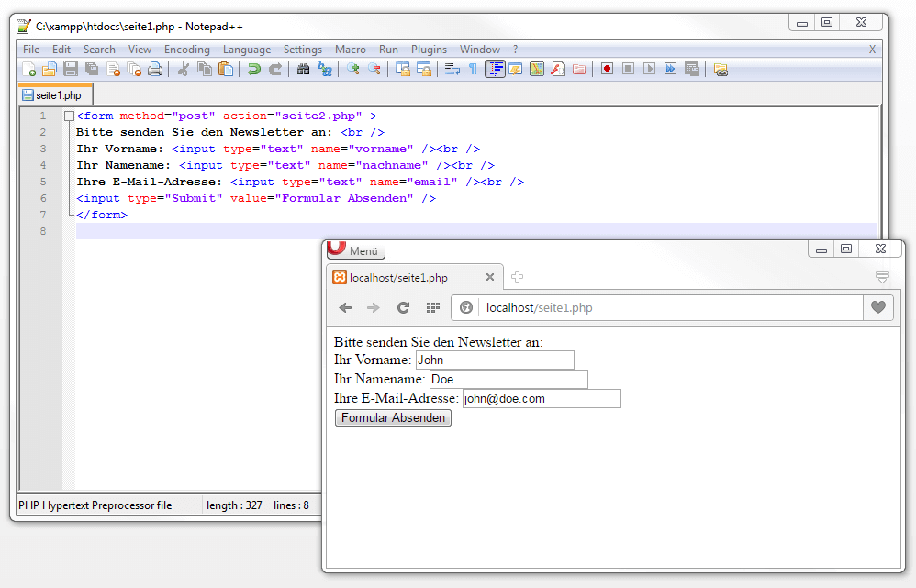This screenshot has width=916, height=588.
Task: Collapse the form tag fold marker
Action: [69, 116]
